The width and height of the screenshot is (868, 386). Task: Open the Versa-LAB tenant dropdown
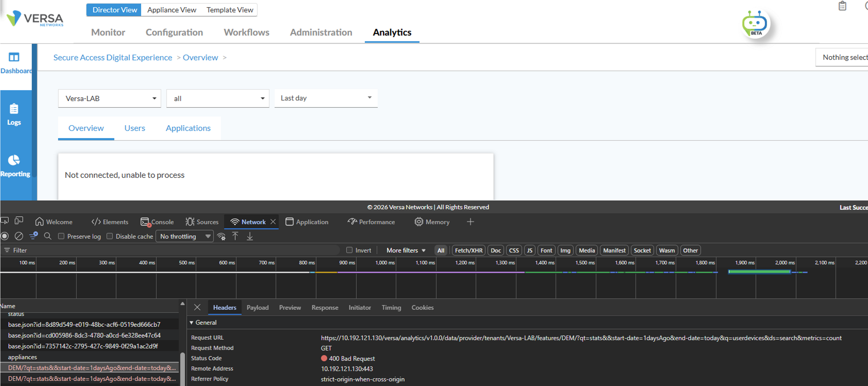pos(110,99)
